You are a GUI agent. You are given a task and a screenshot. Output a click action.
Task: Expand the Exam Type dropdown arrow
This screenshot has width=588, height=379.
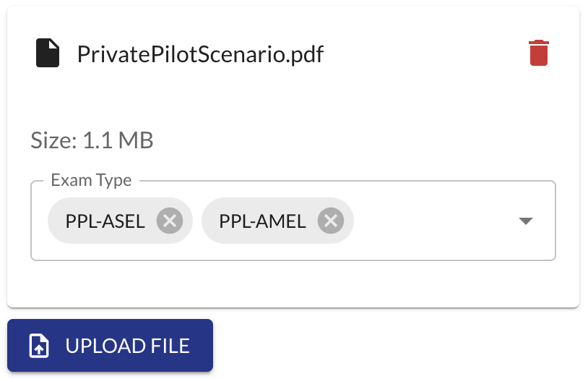tap(526, 221)
